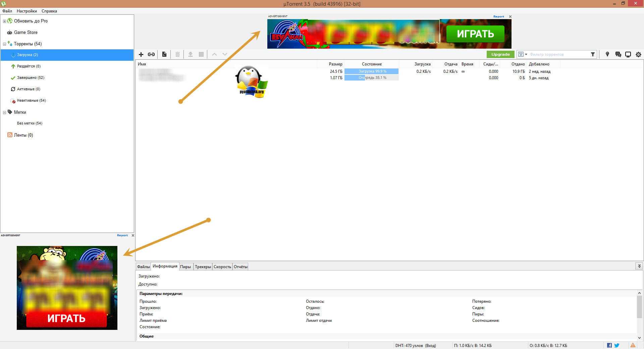Select Завершено (52) in the sidebar
Image resolution: width=644 pixels, height=349 pixels.
coord(31,78)
